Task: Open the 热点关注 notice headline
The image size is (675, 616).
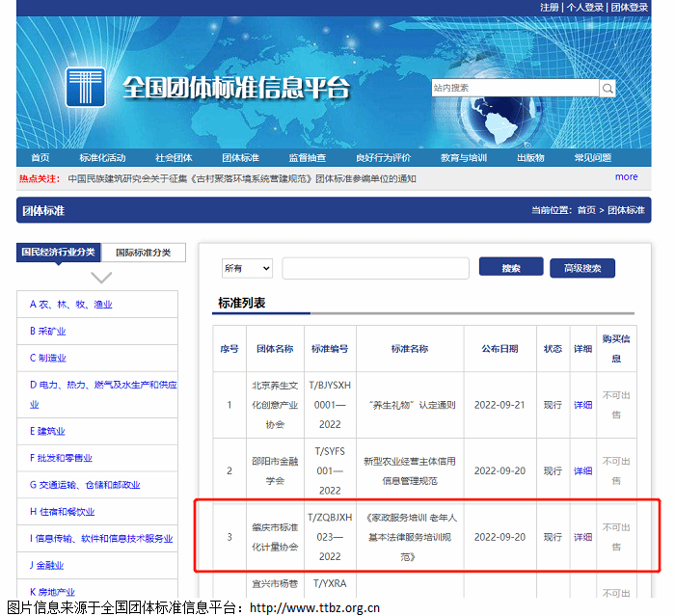Action: 242,178
